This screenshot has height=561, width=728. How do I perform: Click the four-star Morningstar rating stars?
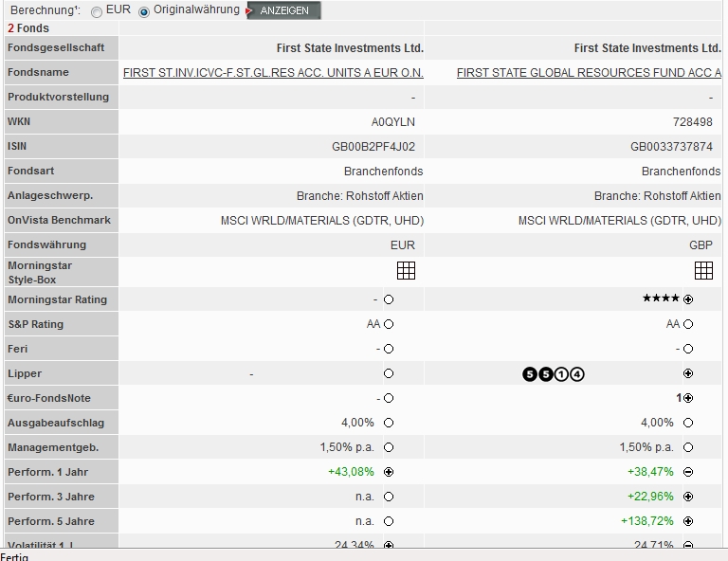tap(660, 299)
